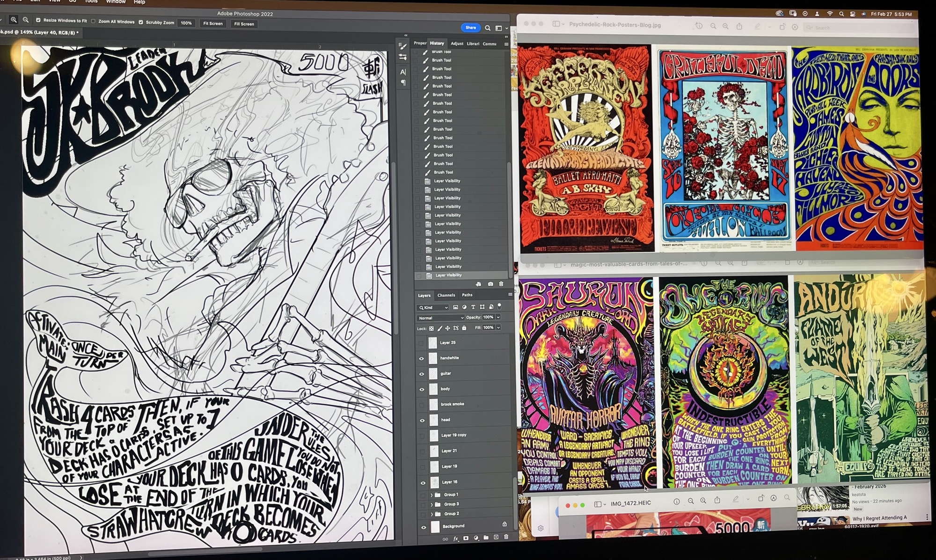Screen dimensions: 936x560
Task: Open the Opacity dropdown arrow
Action: 498,317
